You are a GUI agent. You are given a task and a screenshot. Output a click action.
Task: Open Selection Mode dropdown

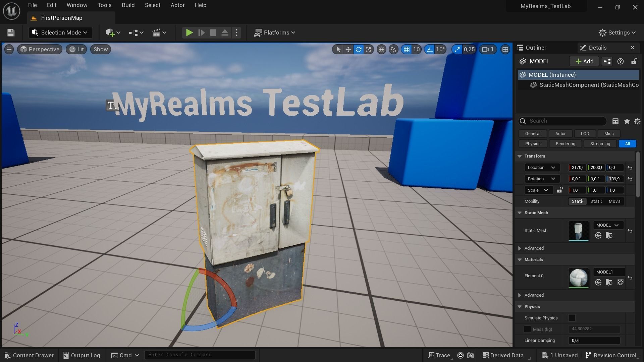(60, 33)
